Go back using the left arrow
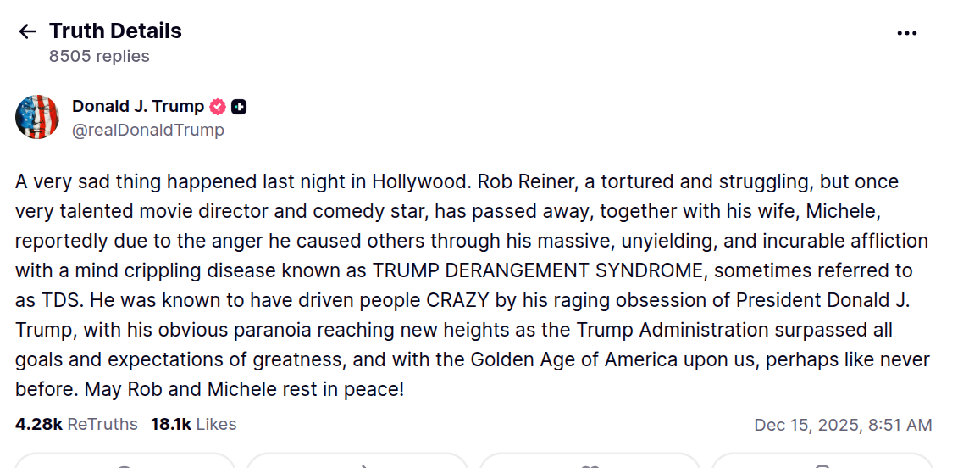Screen dimensions: 980x468 pyautogui.click(x=27, y=32)
